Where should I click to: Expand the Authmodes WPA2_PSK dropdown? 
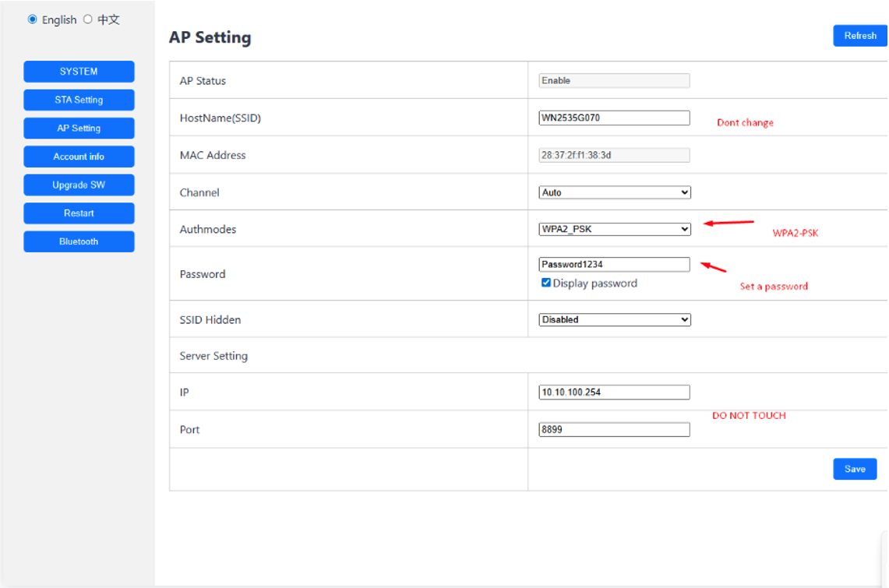coord(615,229)
